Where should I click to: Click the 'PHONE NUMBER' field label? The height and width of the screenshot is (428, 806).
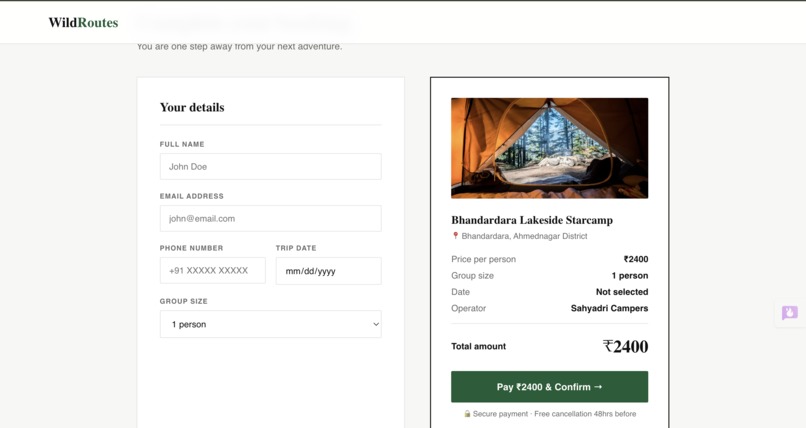191,248
